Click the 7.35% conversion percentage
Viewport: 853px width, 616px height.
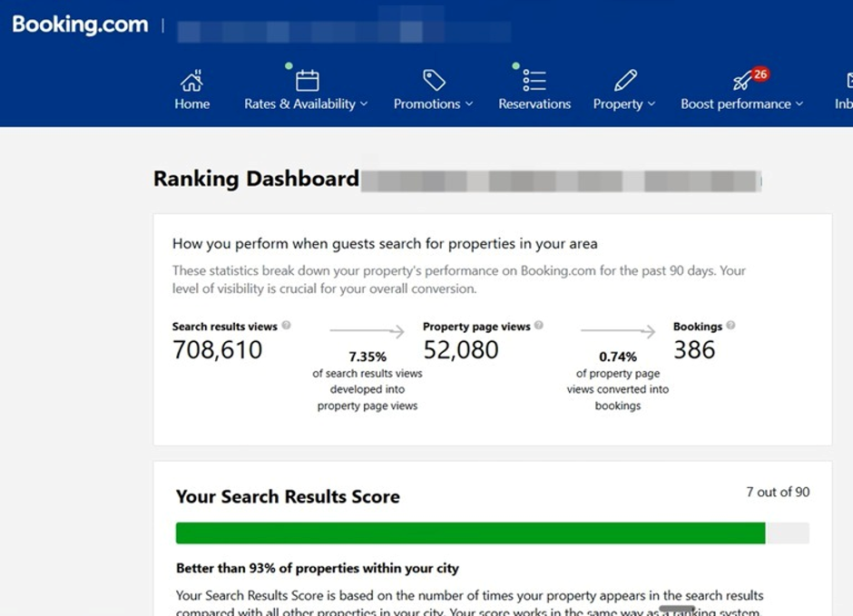click(x=368, y=357)
